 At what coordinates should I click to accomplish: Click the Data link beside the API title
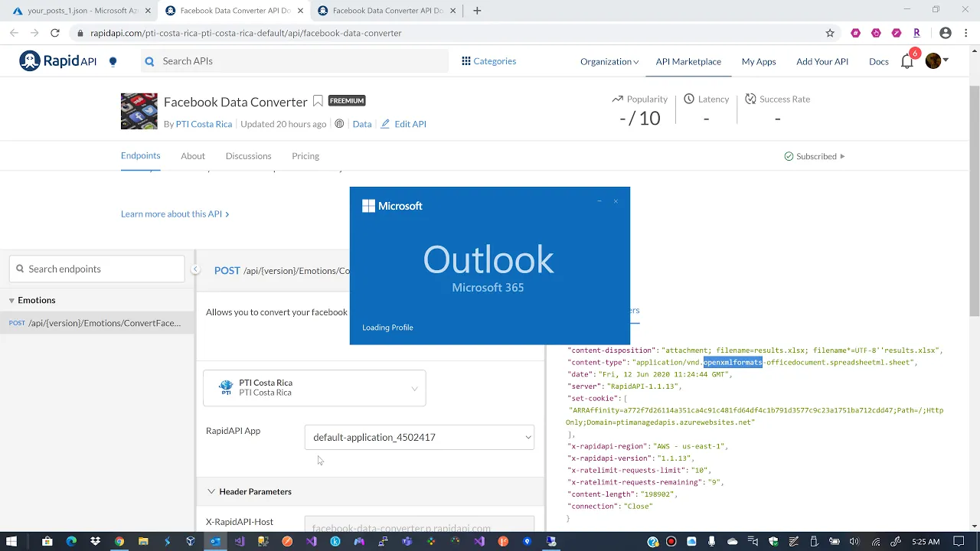(x=362, y=124)
